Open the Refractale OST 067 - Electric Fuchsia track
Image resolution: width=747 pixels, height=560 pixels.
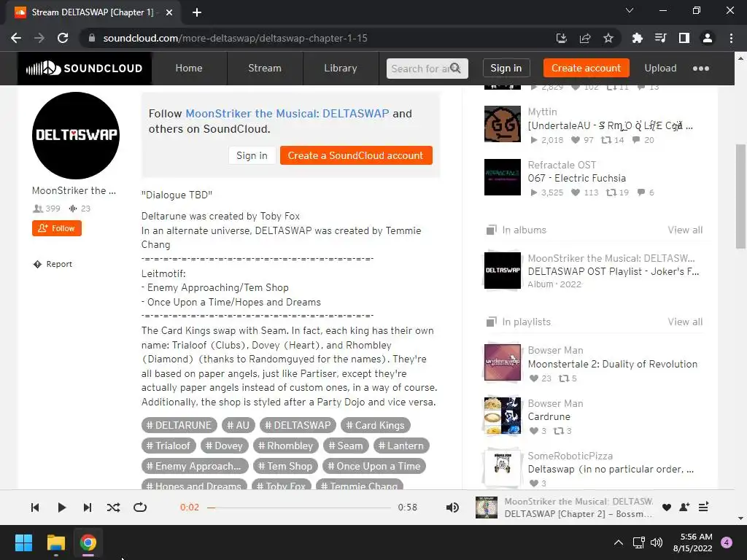(x=576, y=178)
